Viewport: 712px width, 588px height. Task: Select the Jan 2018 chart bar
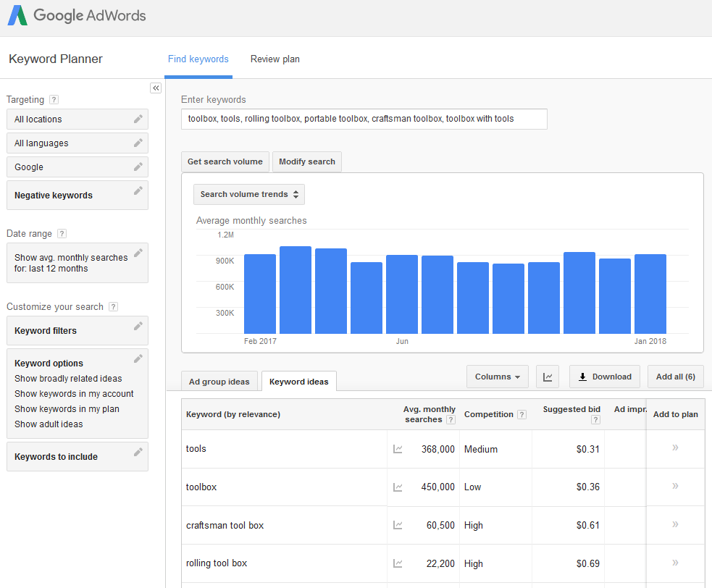pyautogui.click(x=650, y=294)
